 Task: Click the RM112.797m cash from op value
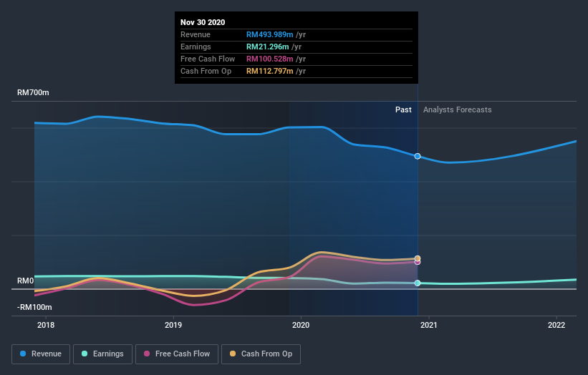[269, 71]
